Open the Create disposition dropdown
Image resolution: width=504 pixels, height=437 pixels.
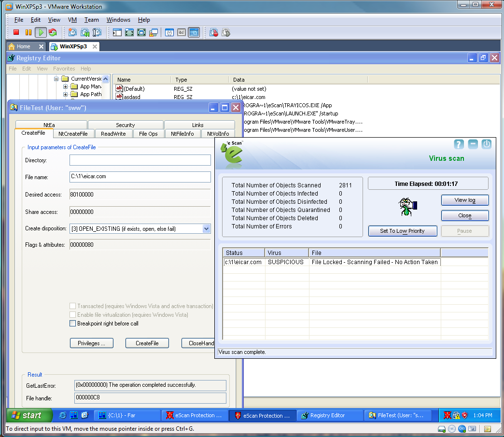click(x=206, y=229)
